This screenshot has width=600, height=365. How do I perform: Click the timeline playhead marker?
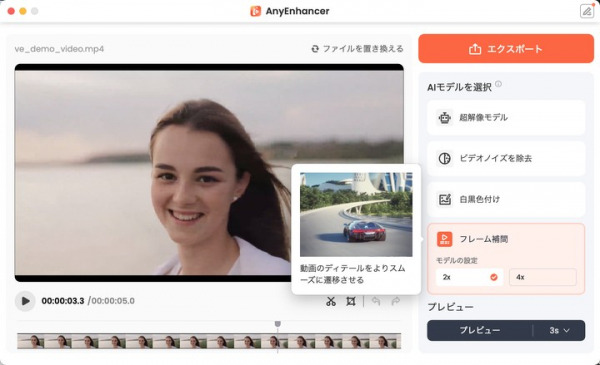pos(278,324)
